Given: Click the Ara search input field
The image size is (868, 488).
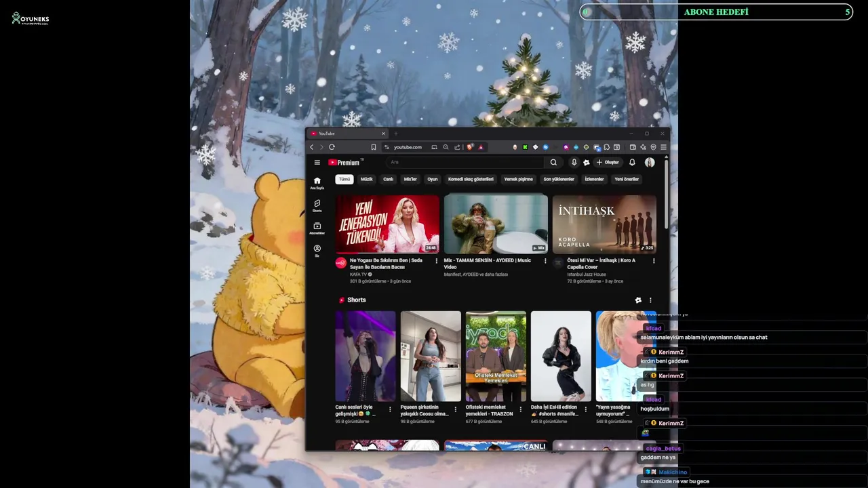Looking at the screenshot, I should click(x=465, y=163).
